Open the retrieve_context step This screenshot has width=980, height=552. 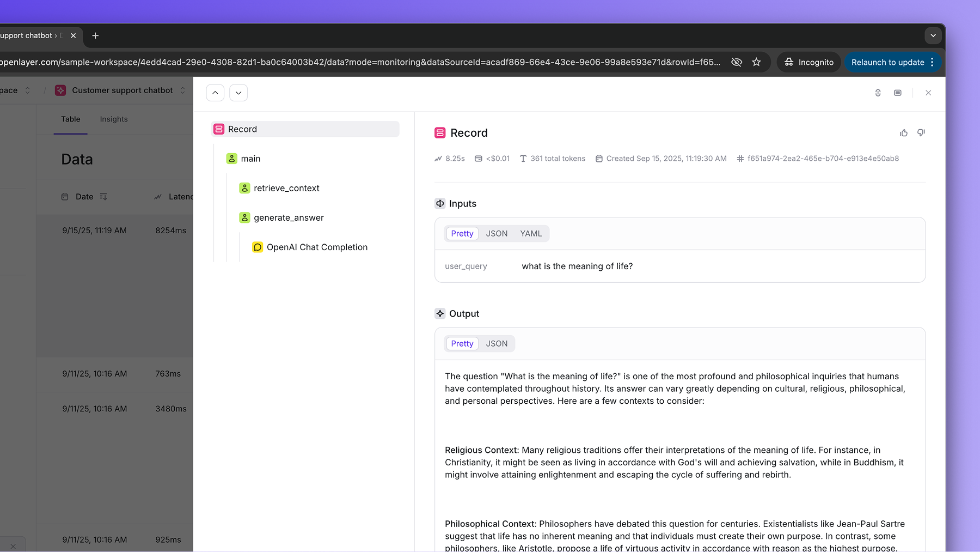(286, 188)
